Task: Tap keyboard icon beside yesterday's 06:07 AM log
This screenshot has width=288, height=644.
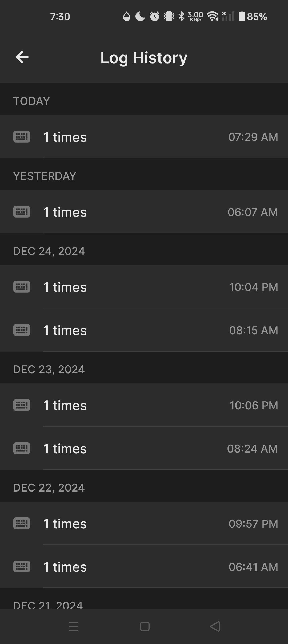Action: pos(22,212)
